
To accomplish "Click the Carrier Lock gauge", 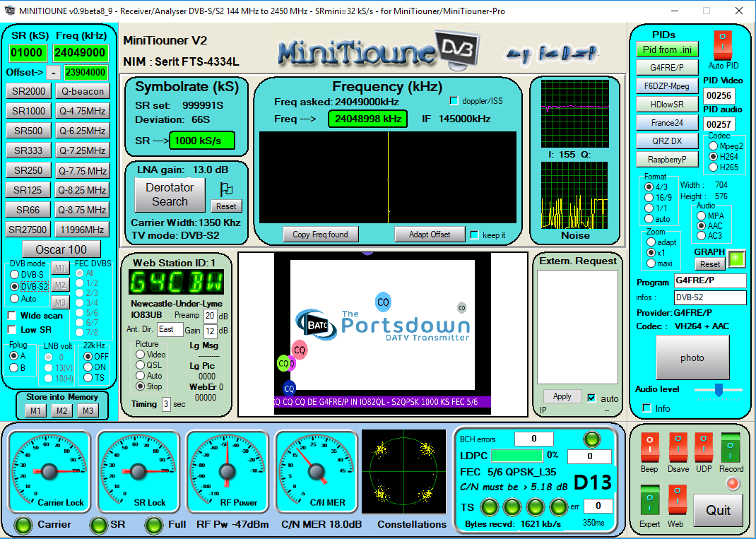I will click(49, 470).
